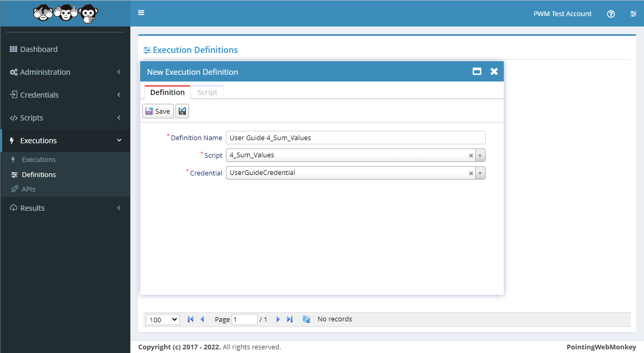
Task: Click the Definition Name text field
Action: pyautogui.click(x=355, y=138)
